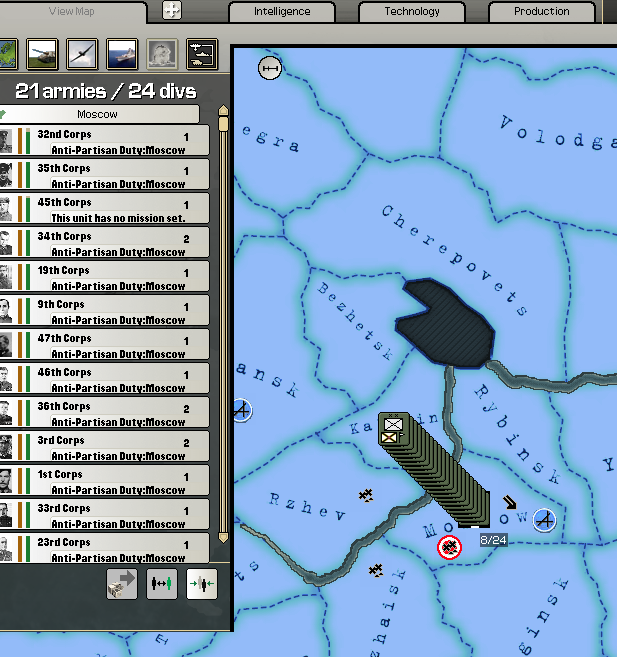The image size is (617, 657).
Task: Select the 36th Corps row
Action: click(x=104, y=412)
